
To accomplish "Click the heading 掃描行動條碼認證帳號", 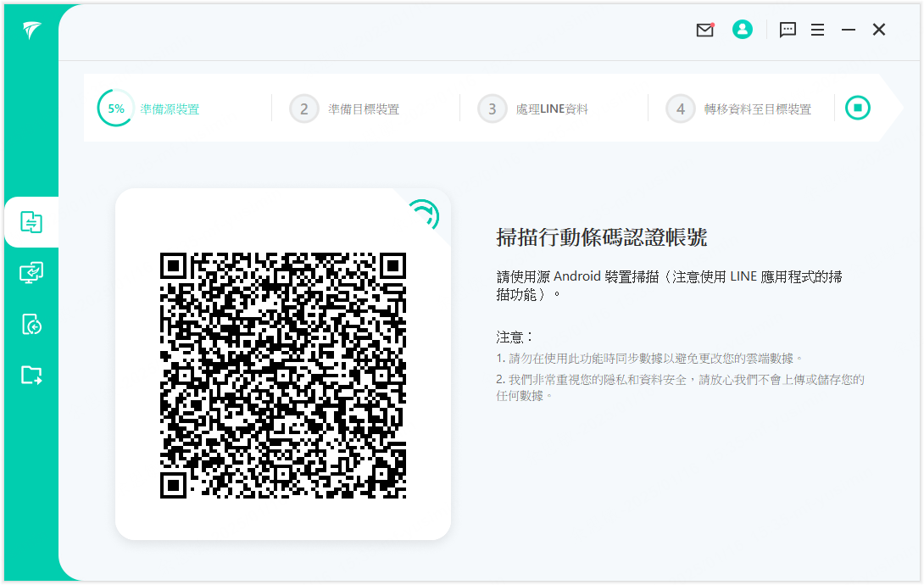I will pyautogui.click(x=602, y=237).
